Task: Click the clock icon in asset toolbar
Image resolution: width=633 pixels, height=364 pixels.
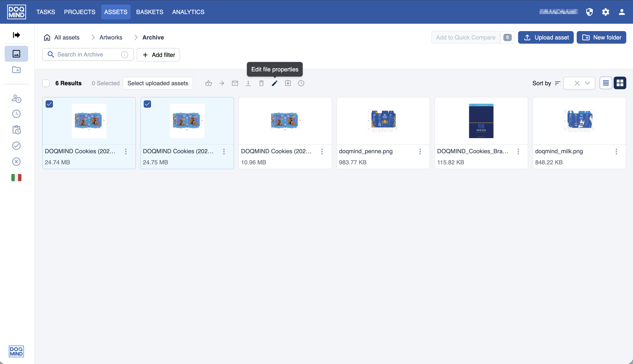Action: [301, 83]
